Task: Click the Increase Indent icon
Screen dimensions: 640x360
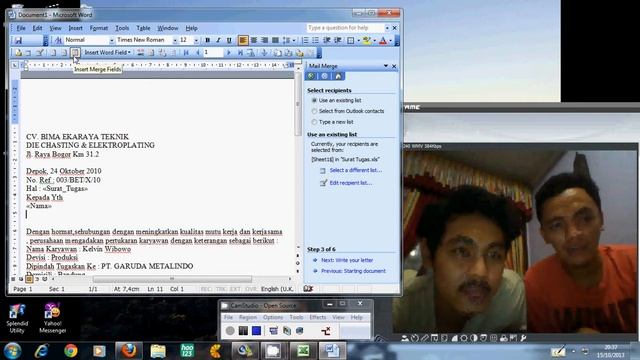Action: click(x=338, y=40)
